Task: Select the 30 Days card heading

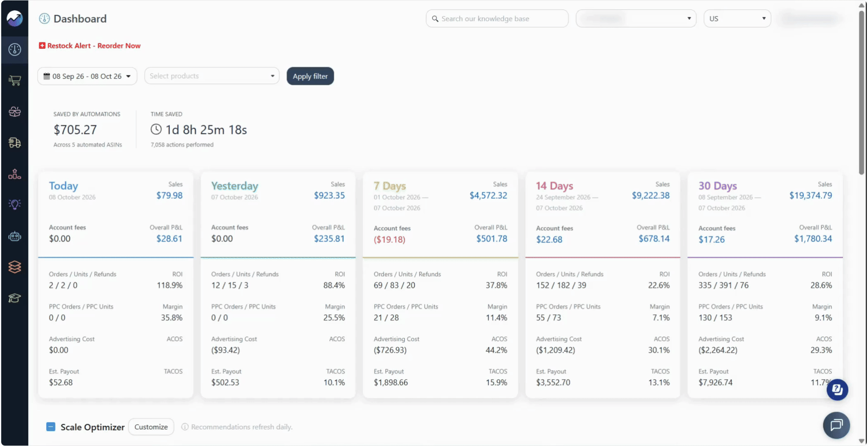Action: pyautogui.click(x=718, y=186)
